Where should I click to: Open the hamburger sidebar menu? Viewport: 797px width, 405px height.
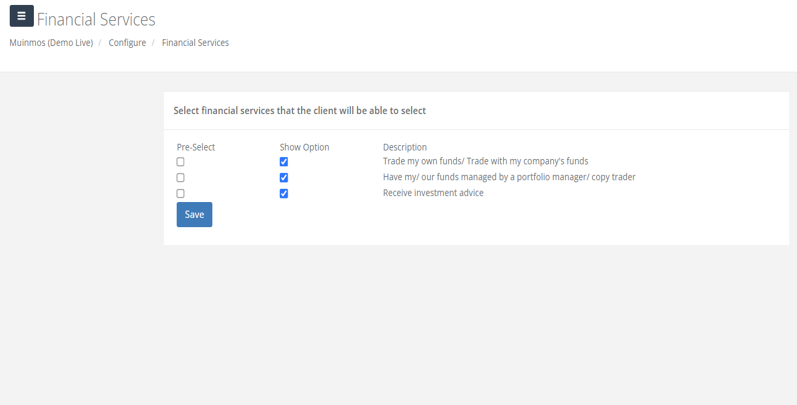click(21, 16)
